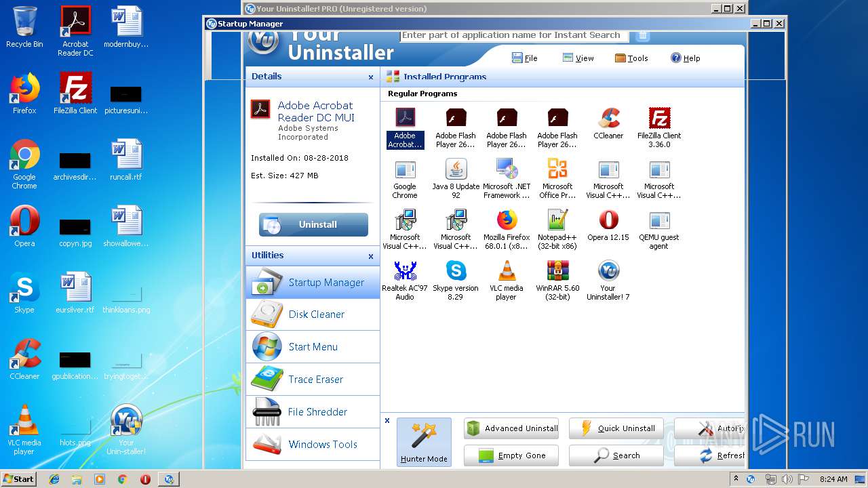868x488 pixels.
Task: Open Trace Eraser utility
Action: 313,380
